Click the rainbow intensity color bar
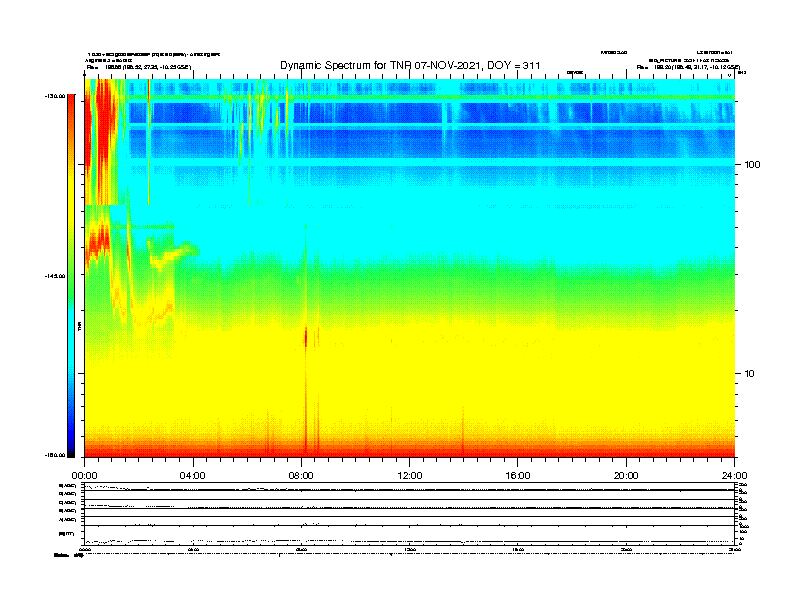This screenshot has height=612, width=792. 71,276
